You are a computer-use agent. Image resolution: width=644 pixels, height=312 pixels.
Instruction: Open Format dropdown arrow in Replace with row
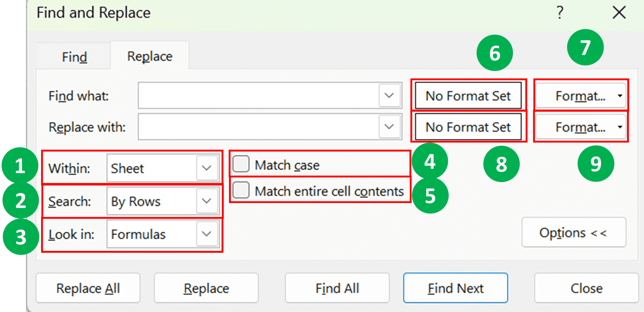pos(620,127)
